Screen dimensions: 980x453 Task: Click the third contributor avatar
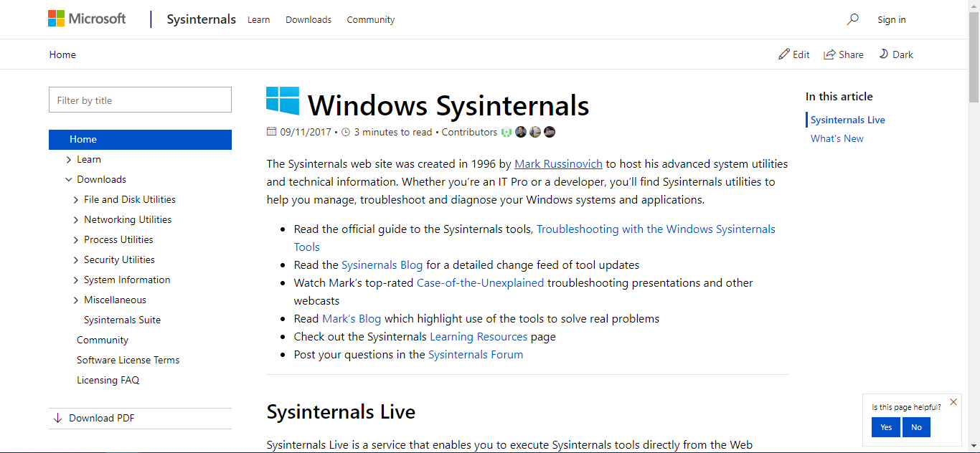[535, 132]
